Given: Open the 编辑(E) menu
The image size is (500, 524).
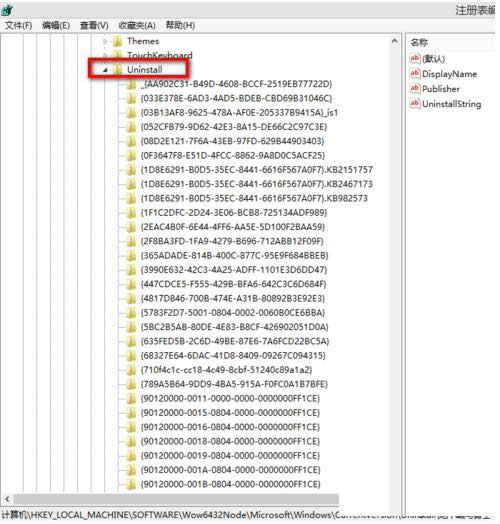Looking at the screenshot, I should (56, 25).
